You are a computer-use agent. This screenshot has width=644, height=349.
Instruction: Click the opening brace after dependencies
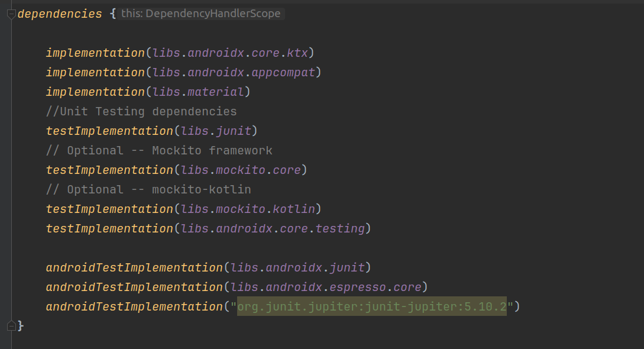tap(112, 12)
